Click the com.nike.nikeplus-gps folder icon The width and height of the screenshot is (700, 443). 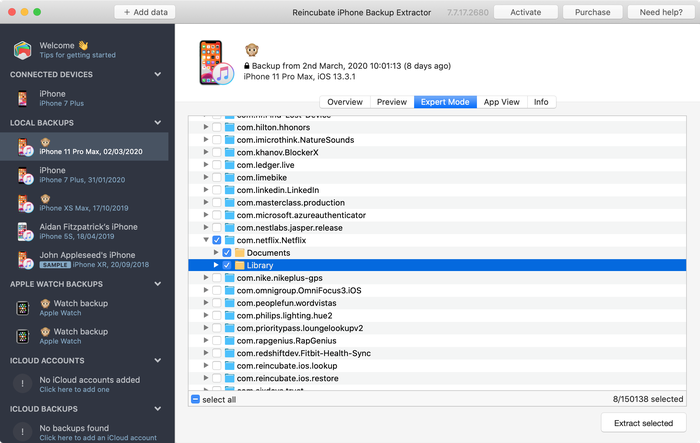pyautogui.click(x=229, y=278)
